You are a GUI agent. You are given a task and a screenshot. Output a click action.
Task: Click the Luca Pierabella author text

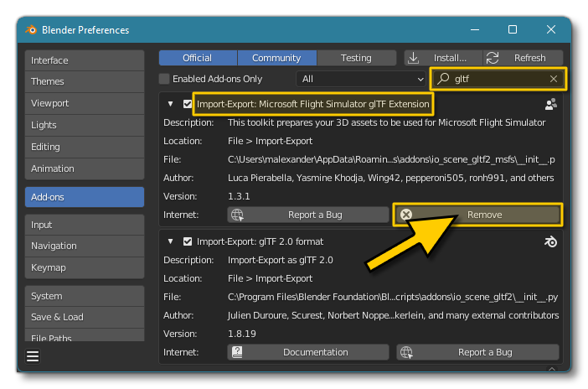coord(391,178)
